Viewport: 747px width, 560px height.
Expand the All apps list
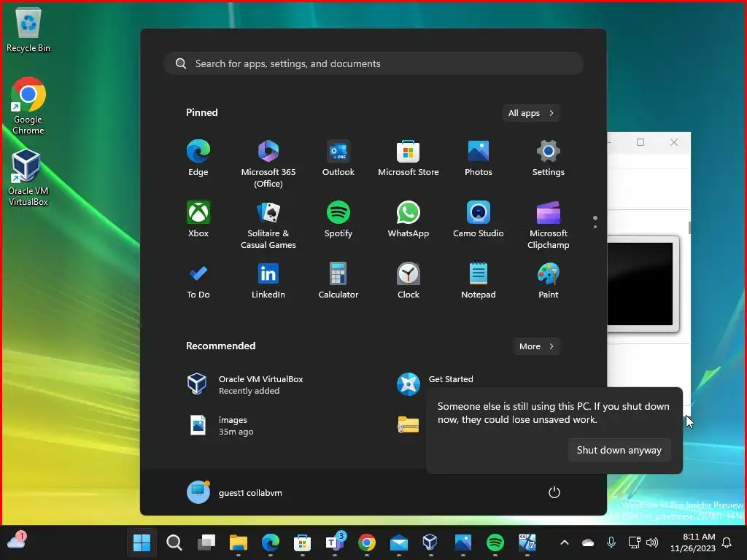point(531,113)
